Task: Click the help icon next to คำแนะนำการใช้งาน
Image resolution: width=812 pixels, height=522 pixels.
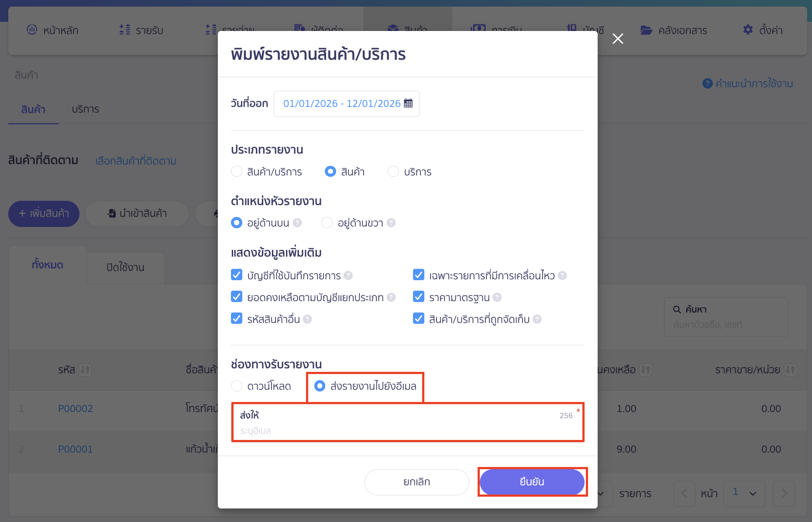Action: pos(708,83)
